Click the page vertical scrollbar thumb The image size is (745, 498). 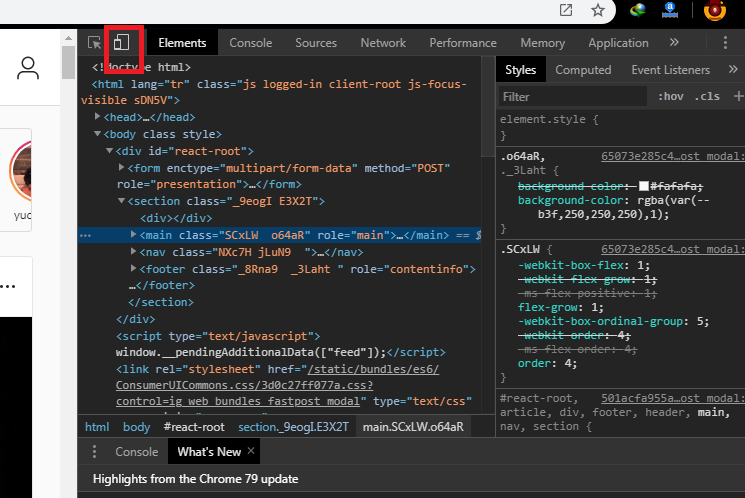point(68,62)
